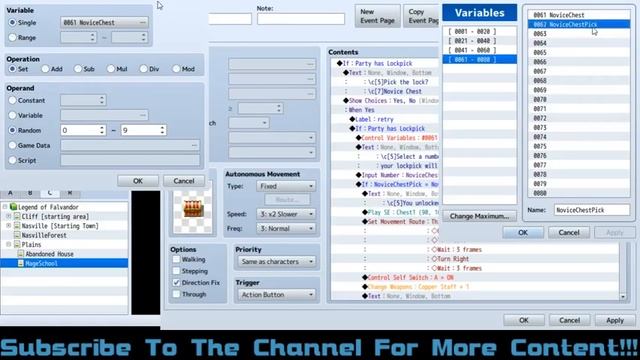Expand the Nasville [Starting Town] map node
The height and width of the screenshot is (360, 640).
8,225
